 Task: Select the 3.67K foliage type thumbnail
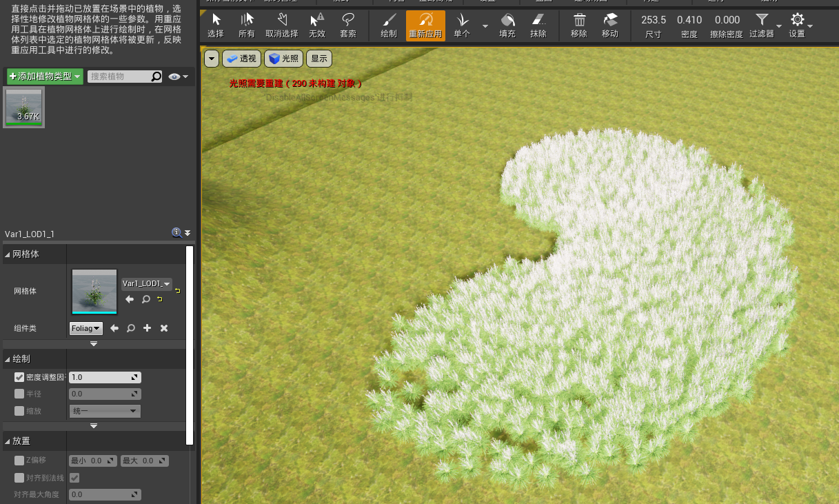pyautogui.click(x=24, y=107)
